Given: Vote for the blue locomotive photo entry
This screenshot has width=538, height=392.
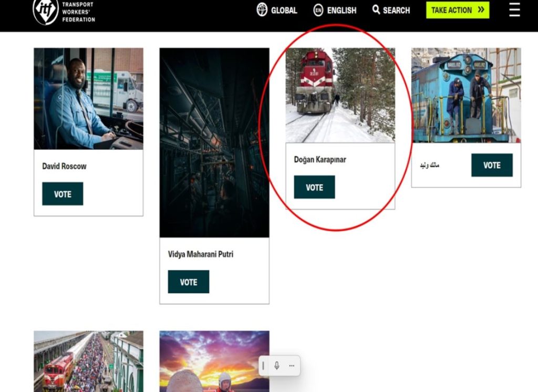Looking at the screenshot, I should 491,165.
